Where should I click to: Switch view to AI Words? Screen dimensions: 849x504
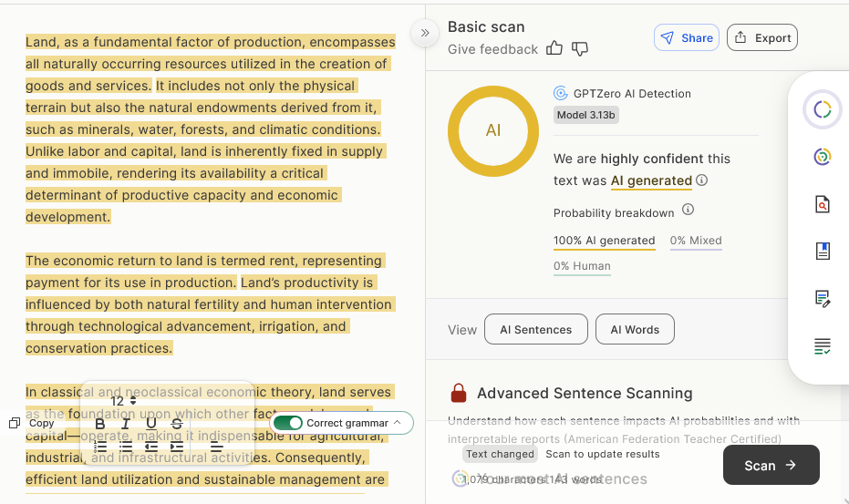click(635, 330)
